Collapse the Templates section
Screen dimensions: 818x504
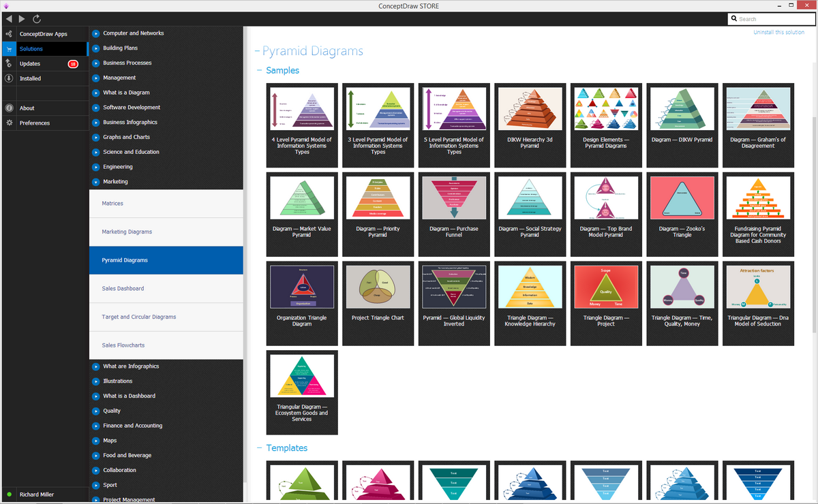(x=260, y=448)
